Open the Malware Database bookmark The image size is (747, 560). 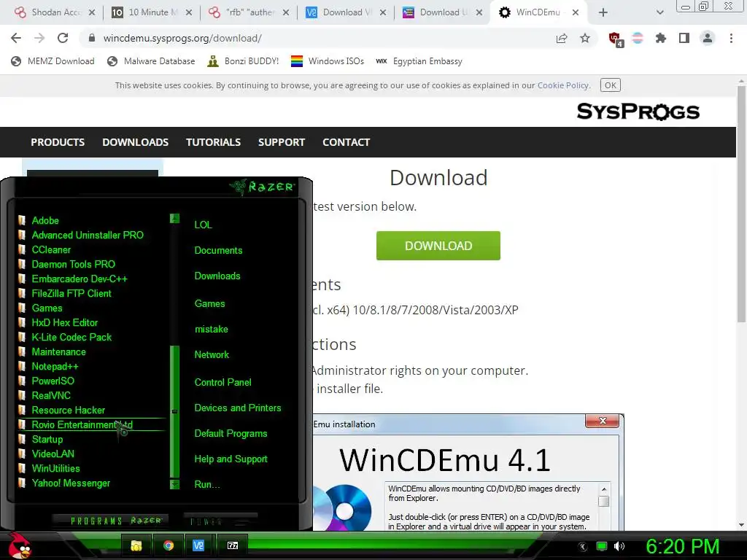pos(151,61)
